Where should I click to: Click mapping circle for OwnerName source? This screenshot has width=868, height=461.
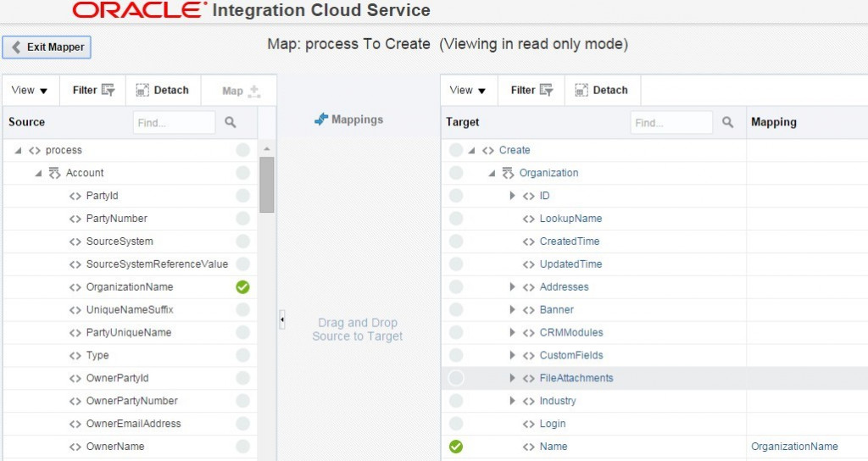click(242, 446)
